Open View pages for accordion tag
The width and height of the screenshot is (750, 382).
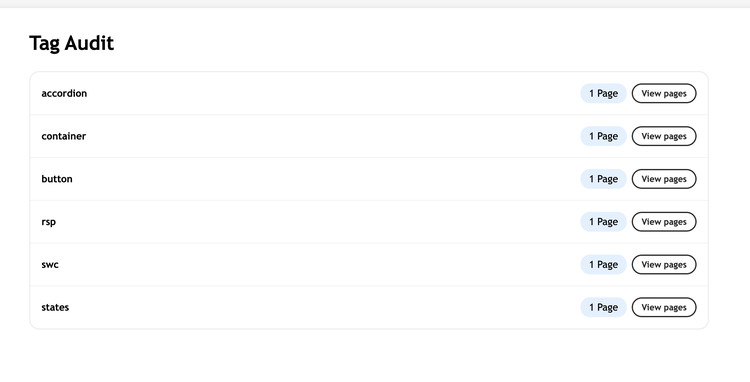tap(664, 93)
